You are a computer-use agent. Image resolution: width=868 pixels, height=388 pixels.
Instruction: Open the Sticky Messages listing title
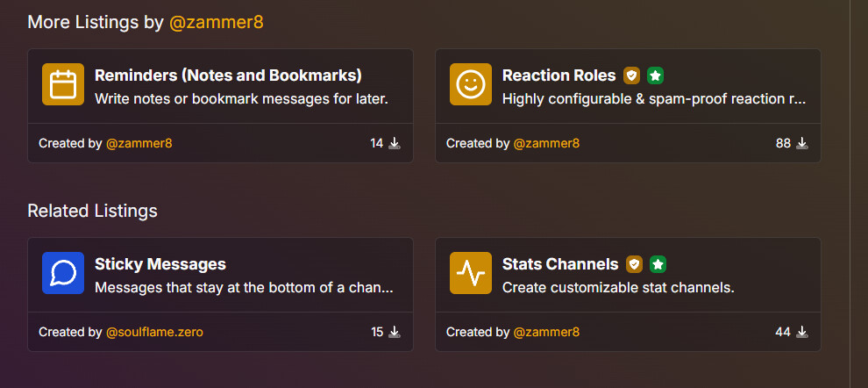coord(160,264)
